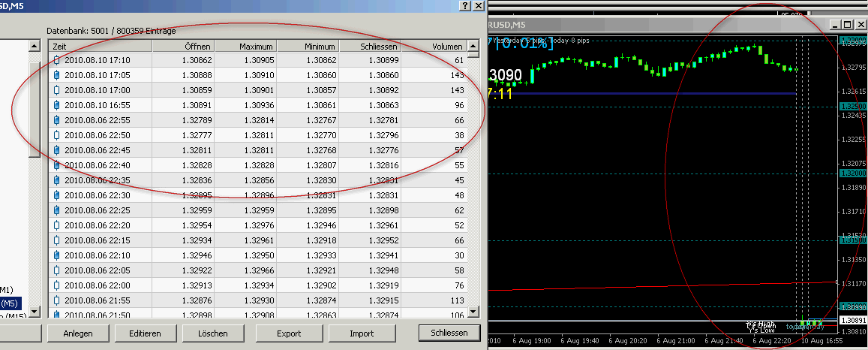Maximize the chart window
Image resolution: width=868 pixels, height=350 pixels.
(848, 25)
